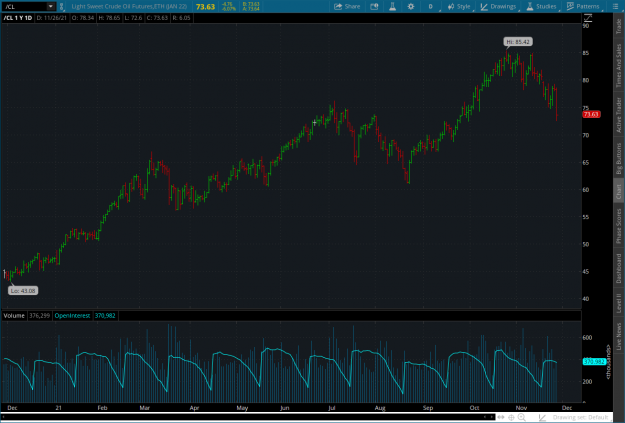This screenshot has height=423, width=625.
Task: Click the OpenInterest study label
Action: (x=72, y=316)
